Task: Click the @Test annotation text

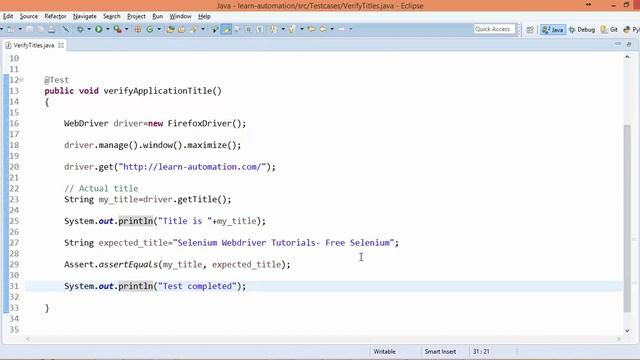Action: (x=56, y=80)
